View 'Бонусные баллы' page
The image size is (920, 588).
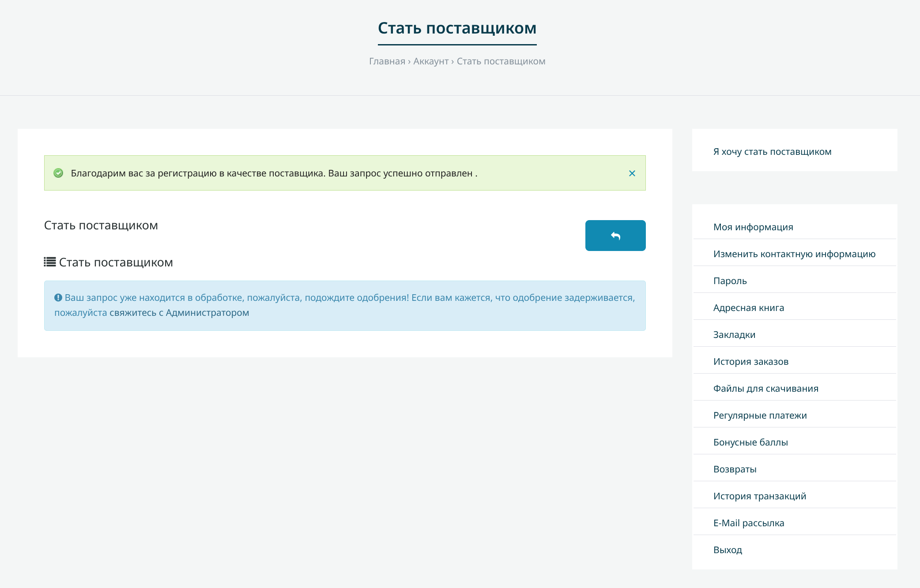pyautogui.click(x=750, y=442)
